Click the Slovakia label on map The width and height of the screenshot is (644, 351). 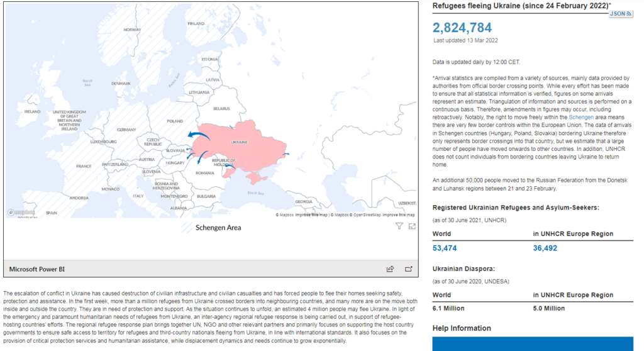coord(175,150)
